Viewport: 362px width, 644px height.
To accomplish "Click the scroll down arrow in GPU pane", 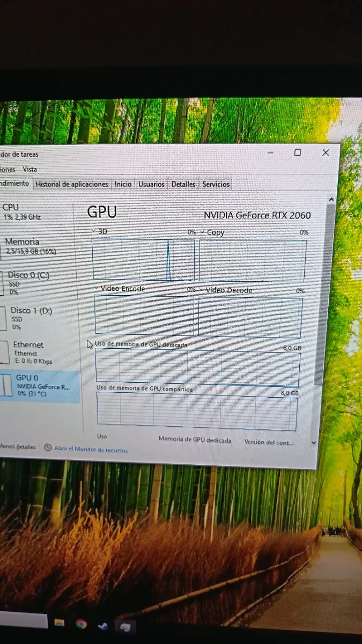I will [314, 443].
